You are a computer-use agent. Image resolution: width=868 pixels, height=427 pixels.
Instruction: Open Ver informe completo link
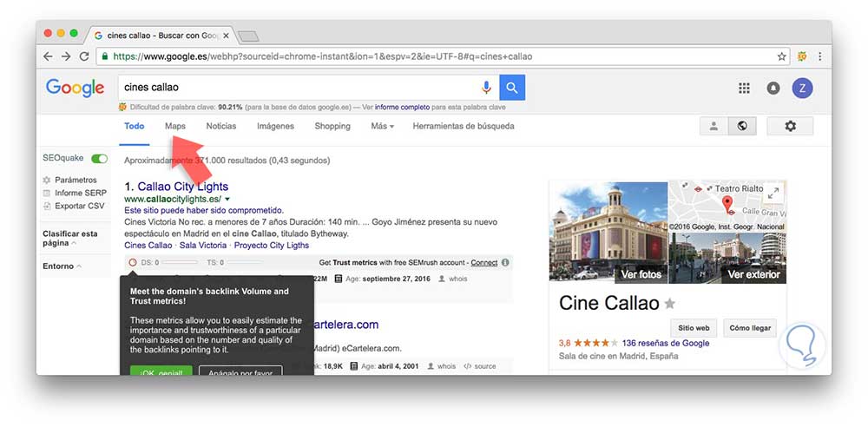click(x=402, y=108)
